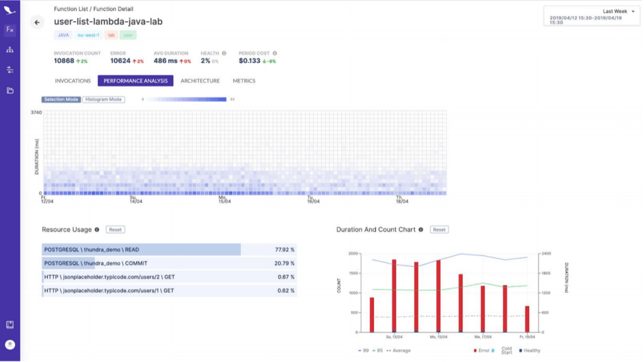Switch to the INVOCATIONS tab
Screen dimensions: 644x362
tap(73, 81)
